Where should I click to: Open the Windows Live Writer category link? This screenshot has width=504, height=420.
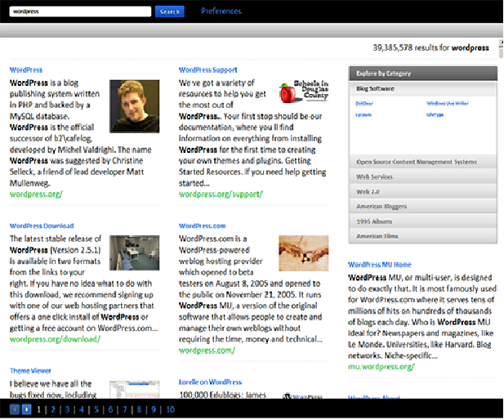tap(448, 103)
